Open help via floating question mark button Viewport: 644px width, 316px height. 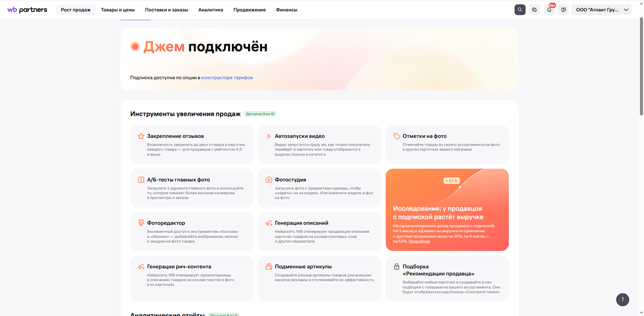coord(622,299)
